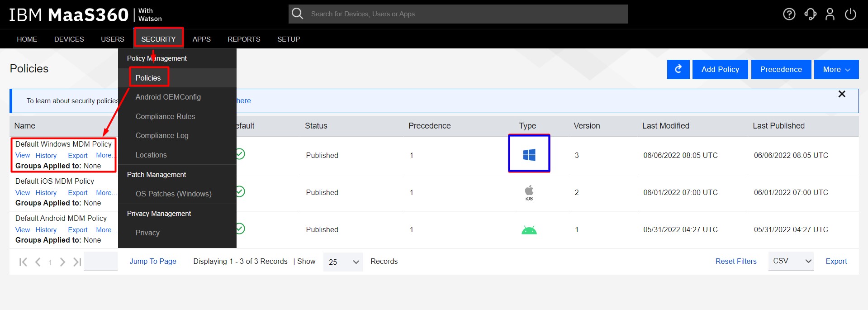Image resolution: width=868 pixels, height=310 pixels.
Task: Click the iOS Apple type icon
Action: click(529, 192)
